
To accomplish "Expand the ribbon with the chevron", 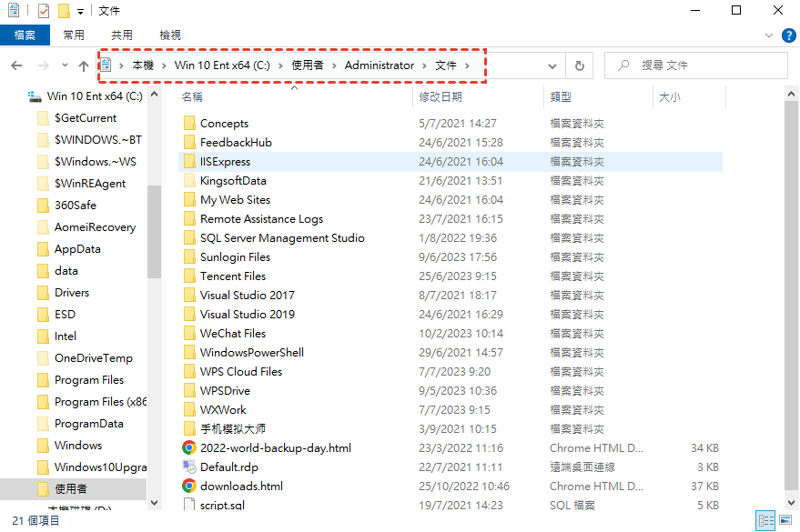I will coord(769,35).
